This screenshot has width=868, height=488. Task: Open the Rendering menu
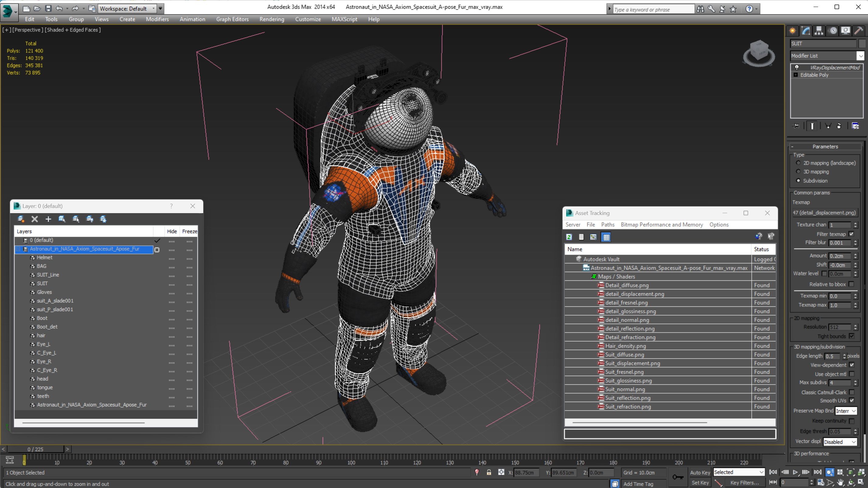tap(272, 19)
